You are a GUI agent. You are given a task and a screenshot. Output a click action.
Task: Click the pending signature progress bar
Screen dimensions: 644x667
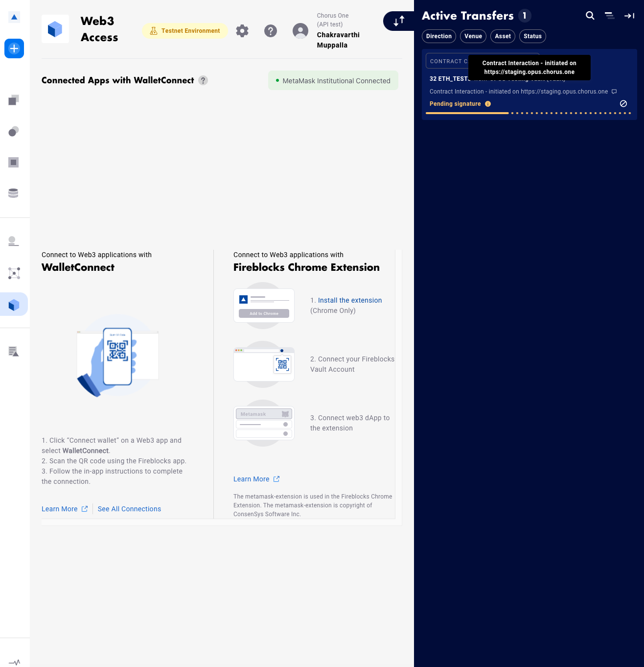tap(529, 113)
